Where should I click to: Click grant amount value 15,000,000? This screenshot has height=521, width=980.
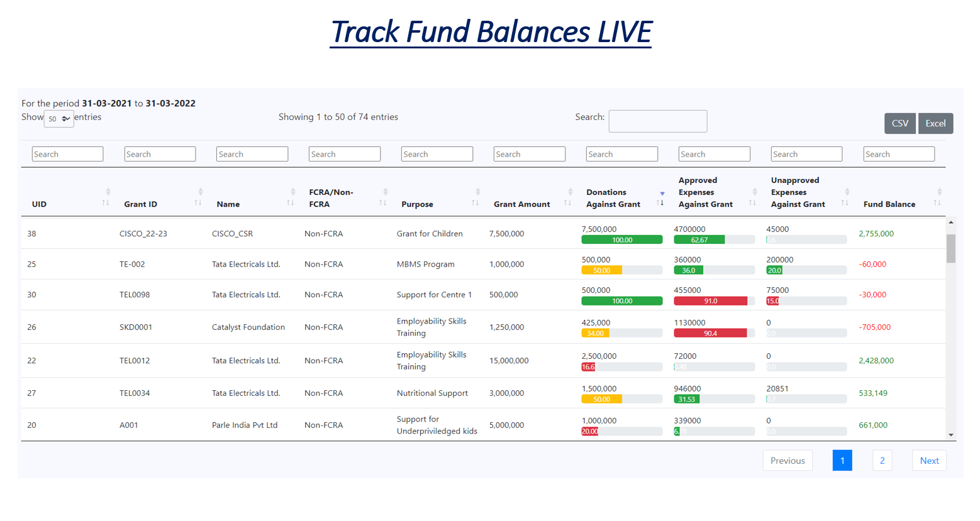[x=509, y=361]
